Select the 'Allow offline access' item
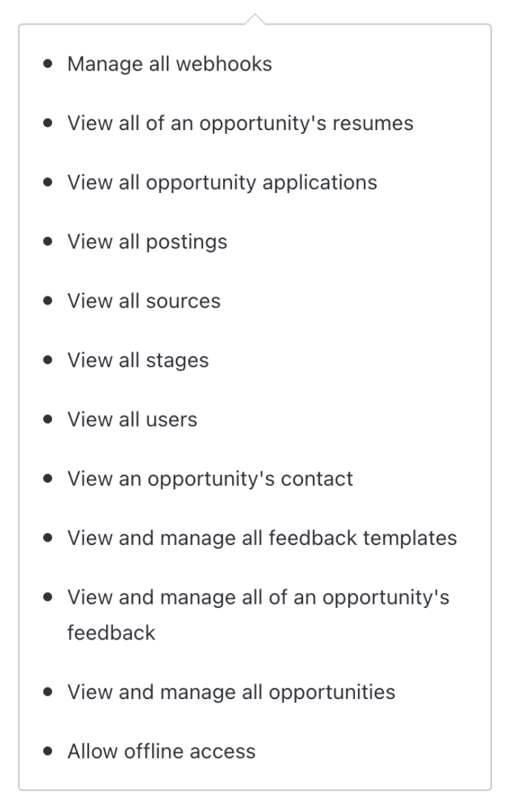The image size is (520, 812). 161,751
